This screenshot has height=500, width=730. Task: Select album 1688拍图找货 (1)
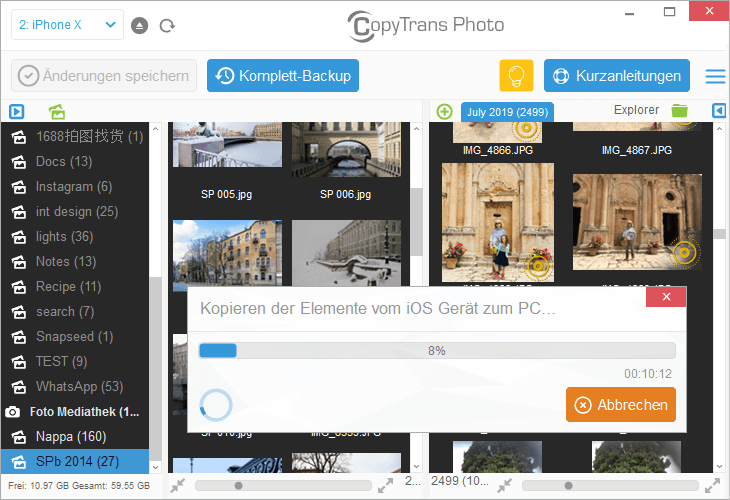(75, 136)
